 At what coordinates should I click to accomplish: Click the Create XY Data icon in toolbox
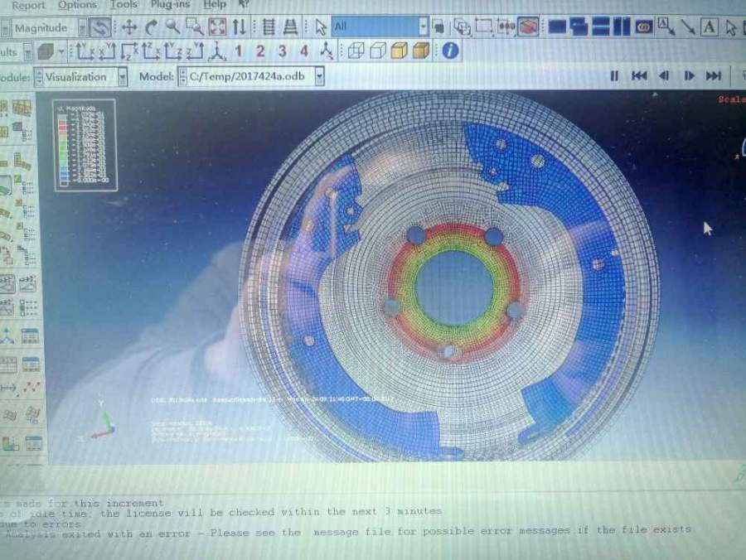pos(8,365)
